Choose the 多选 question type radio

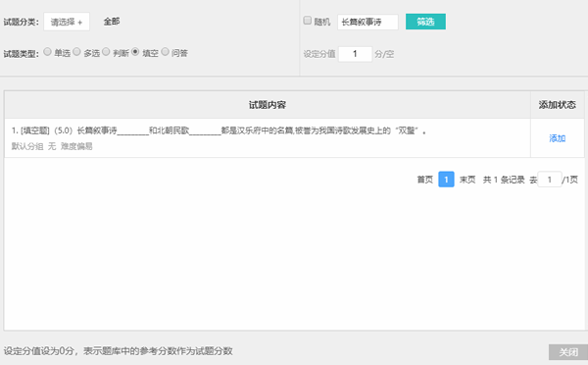76,52
